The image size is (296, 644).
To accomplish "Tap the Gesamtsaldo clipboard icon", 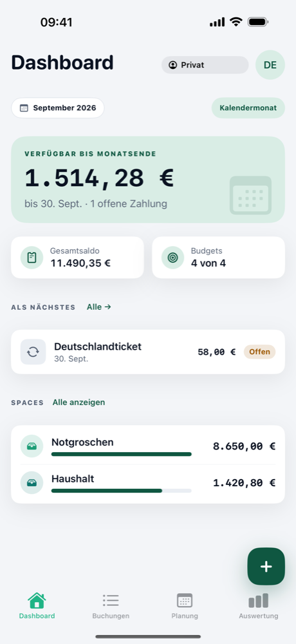I will (x=32, y=258).
